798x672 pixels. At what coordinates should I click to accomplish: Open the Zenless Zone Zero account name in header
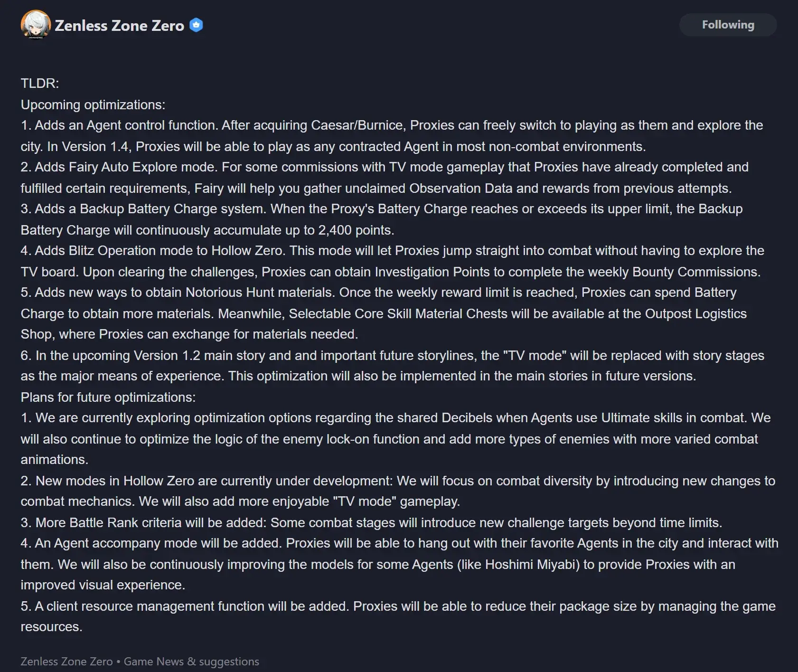tap(119, 26)
